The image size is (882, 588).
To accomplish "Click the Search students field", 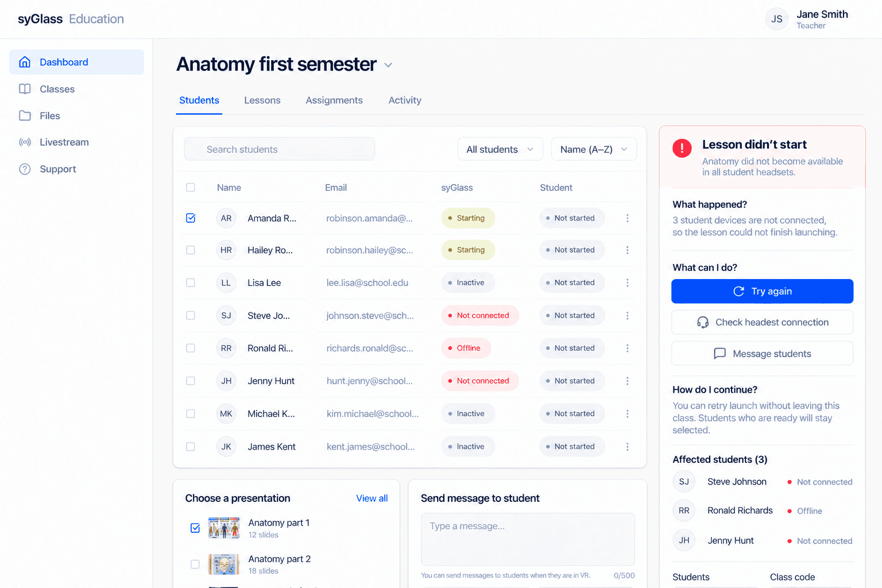I will (x=280, y=149).
